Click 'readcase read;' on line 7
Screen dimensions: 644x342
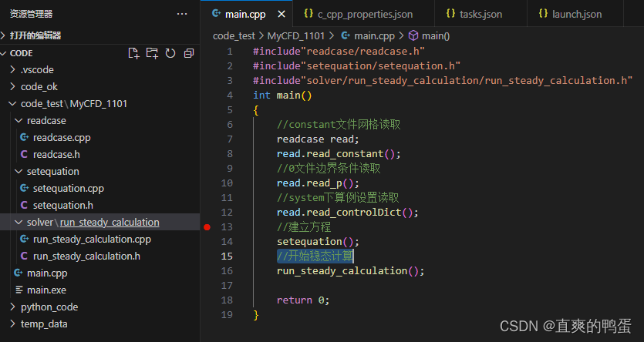point(318,139)
